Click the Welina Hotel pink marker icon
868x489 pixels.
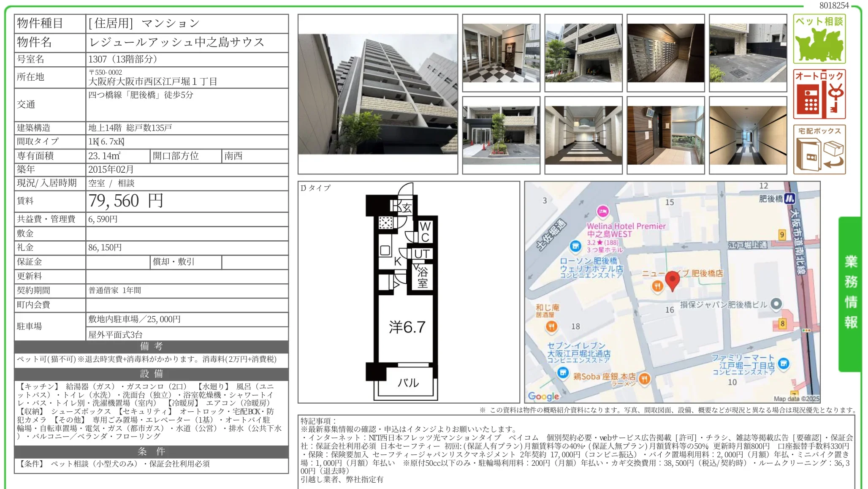tap(602, 211)
